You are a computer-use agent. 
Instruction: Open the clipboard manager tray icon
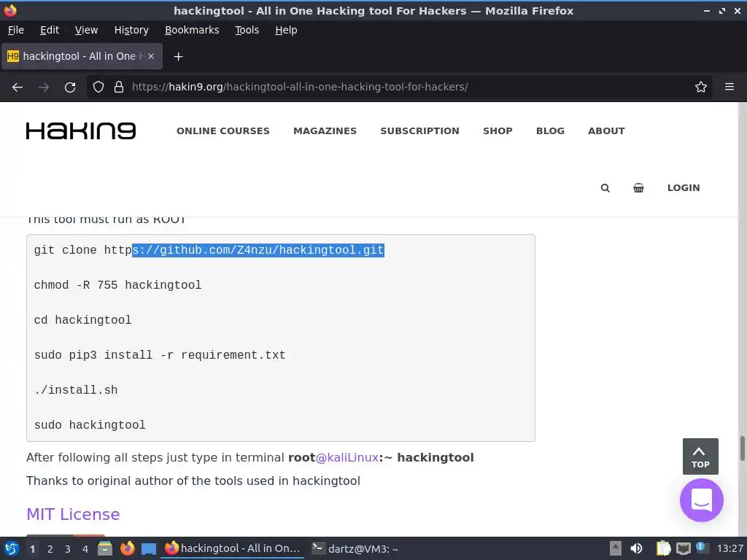click(663, 548)
